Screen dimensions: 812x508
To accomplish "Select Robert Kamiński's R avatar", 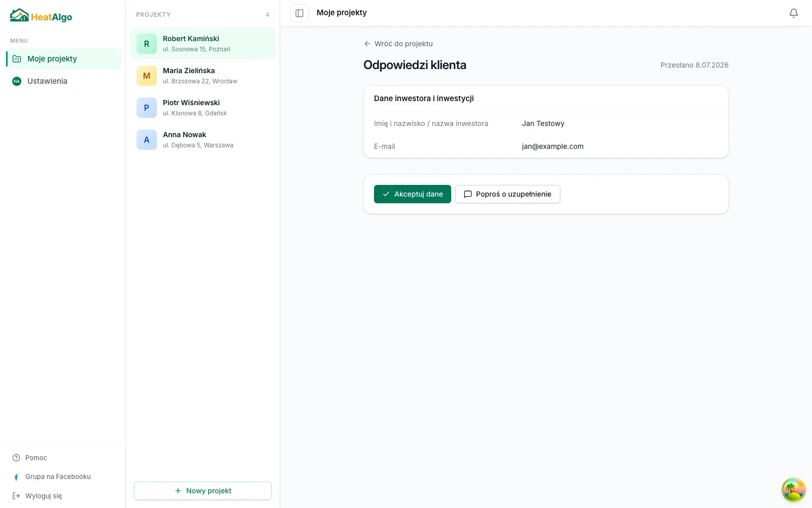I will 147,44.
